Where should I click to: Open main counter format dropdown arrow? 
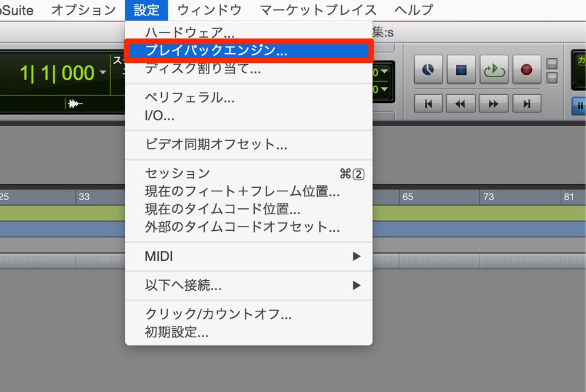103,72
